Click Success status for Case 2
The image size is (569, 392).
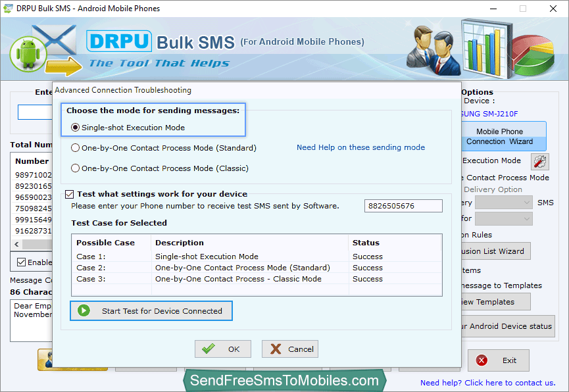368,268
